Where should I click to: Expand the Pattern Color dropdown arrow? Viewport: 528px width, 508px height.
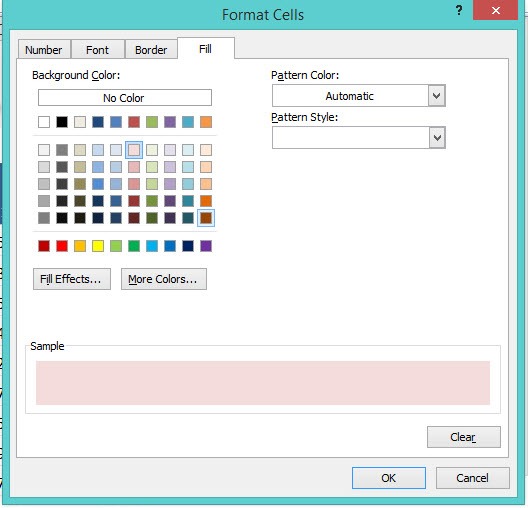(x=437, y=96)
